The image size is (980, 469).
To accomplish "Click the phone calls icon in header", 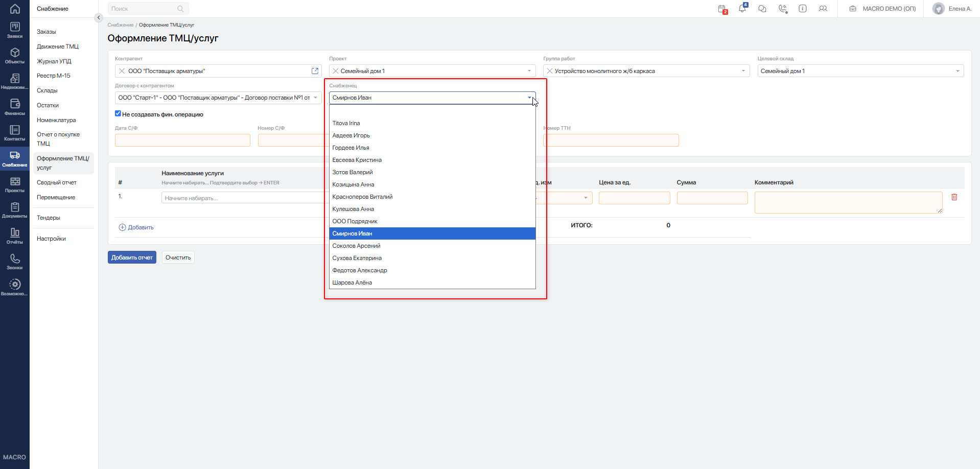I will [782, 9].
